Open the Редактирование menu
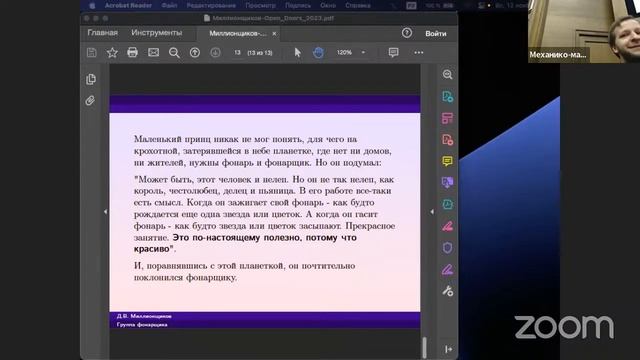The image size is (640, 360). point(211,5)
